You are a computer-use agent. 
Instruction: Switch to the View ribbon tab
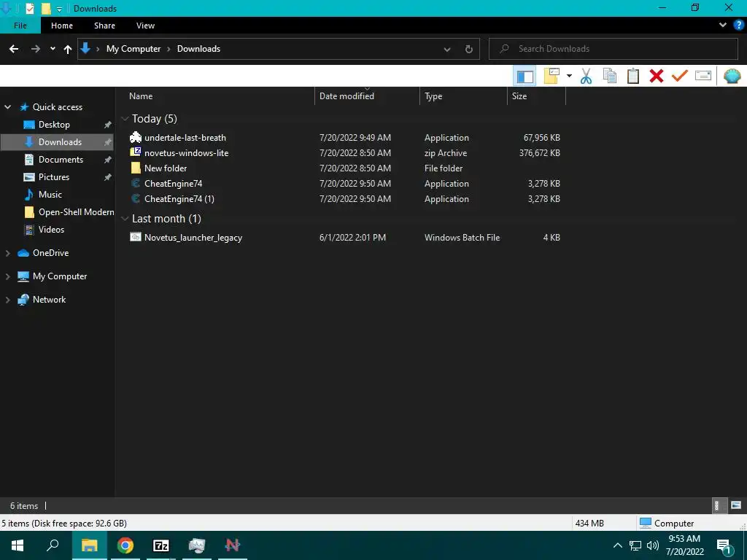click(145, 26)
